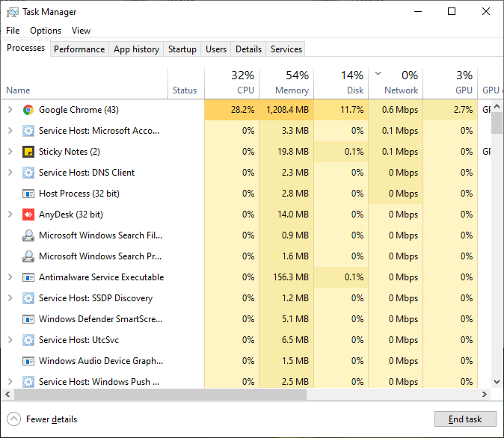
Task: Click the Service Host: Microsoft Account gear icon
Action: pyautogui.click(x=28, y=131)
